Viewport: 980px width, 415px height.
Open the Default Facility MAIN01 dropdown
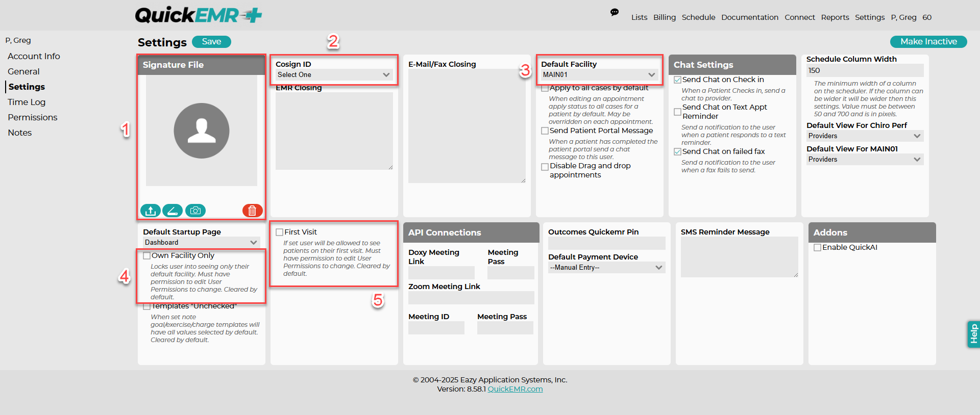point(600,74)
